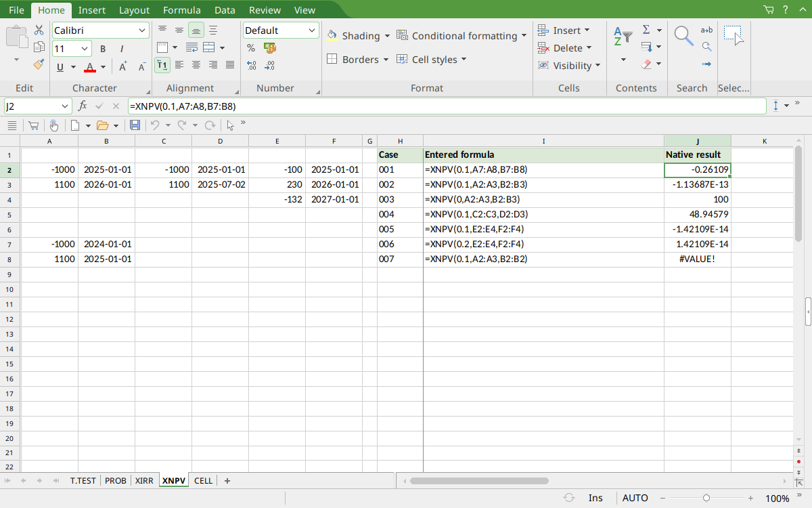Click the horizontal scrollbar thumb
This screenshot has width=812, height=508.
pyautogui.click(x=479, y=481)
